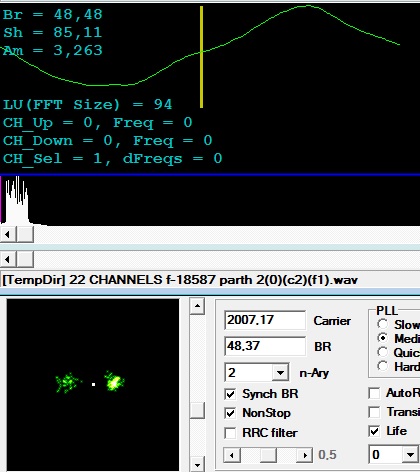This screenshot has width=420, height=472.
Task: Expand the dropdown showing value 0
Action: (410, 454)
